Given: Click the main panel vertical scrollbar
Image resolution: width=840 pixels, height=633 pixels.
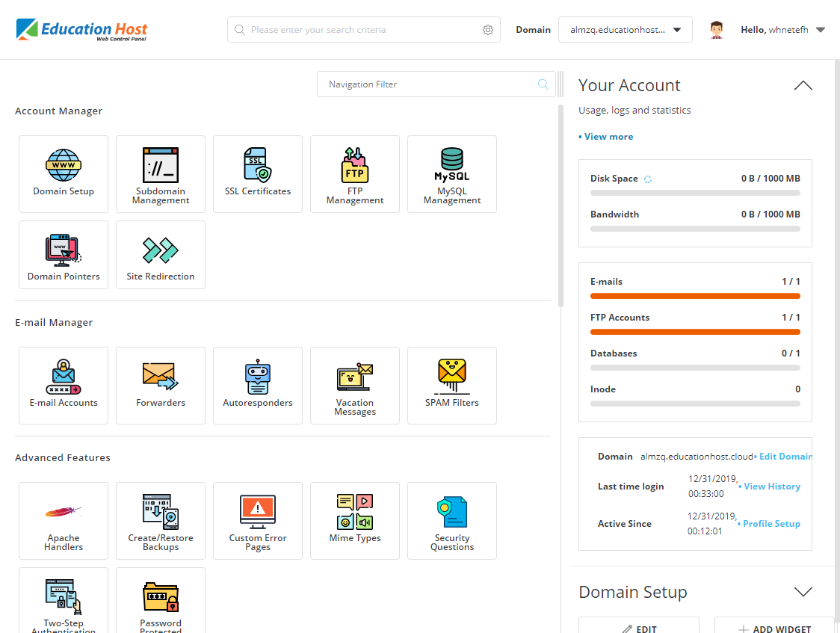Looking at the screenshot, I should coord(561,206).
